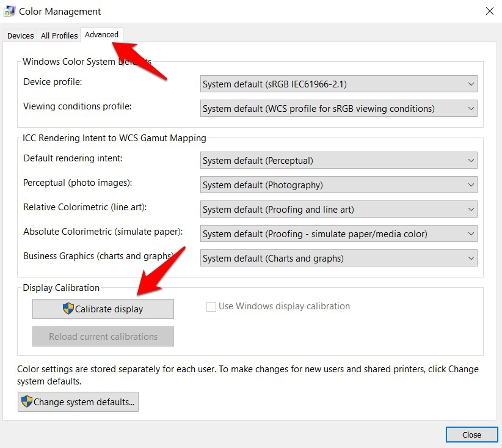Enable Use Windows display calibration checkbox
This screenshot has height=448, width=502.
click(x=211, y=307)
